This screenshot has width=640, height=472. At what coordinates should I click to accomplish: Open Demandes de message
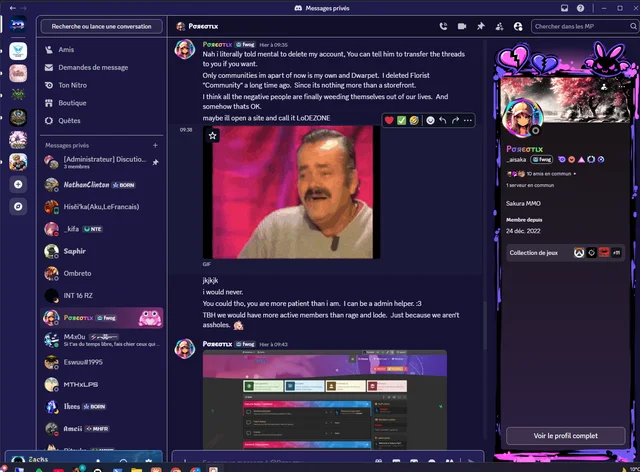(101, 67)
